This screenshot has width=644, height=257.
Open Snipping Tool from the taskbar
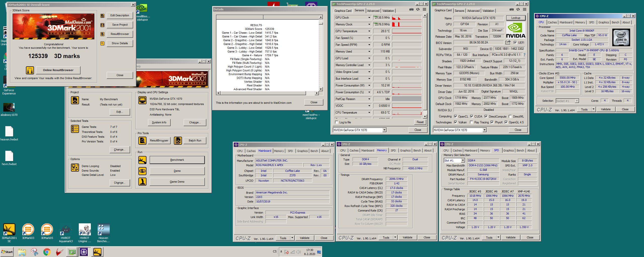[34, 252]
